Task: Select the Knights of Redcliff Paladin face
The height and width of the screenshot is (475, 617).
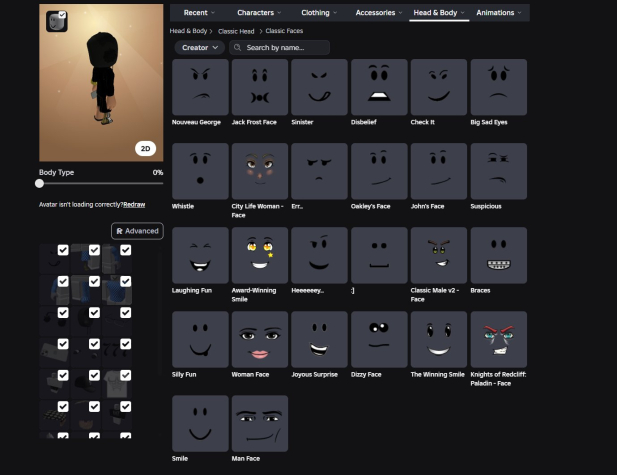Action: coord(498,339)
